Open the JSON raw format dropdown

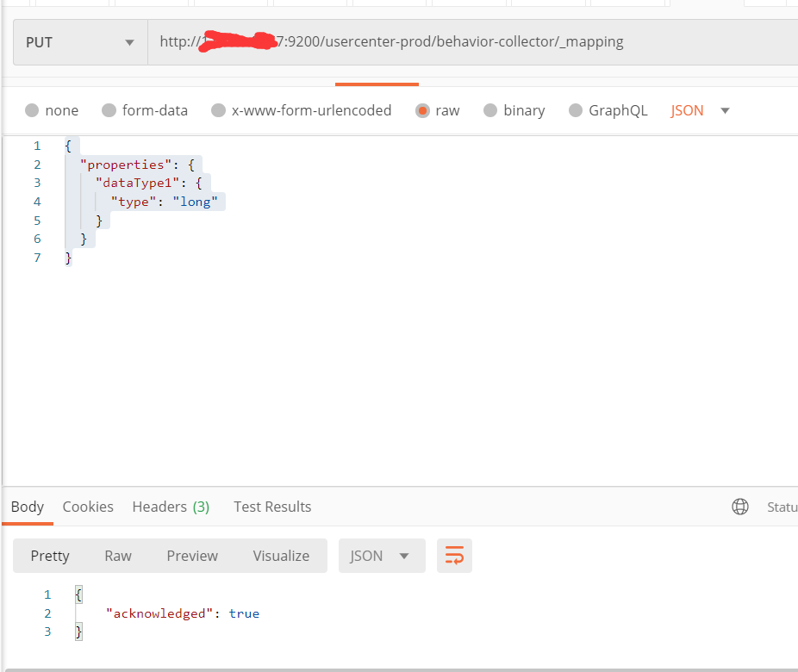tap(700, 110)
